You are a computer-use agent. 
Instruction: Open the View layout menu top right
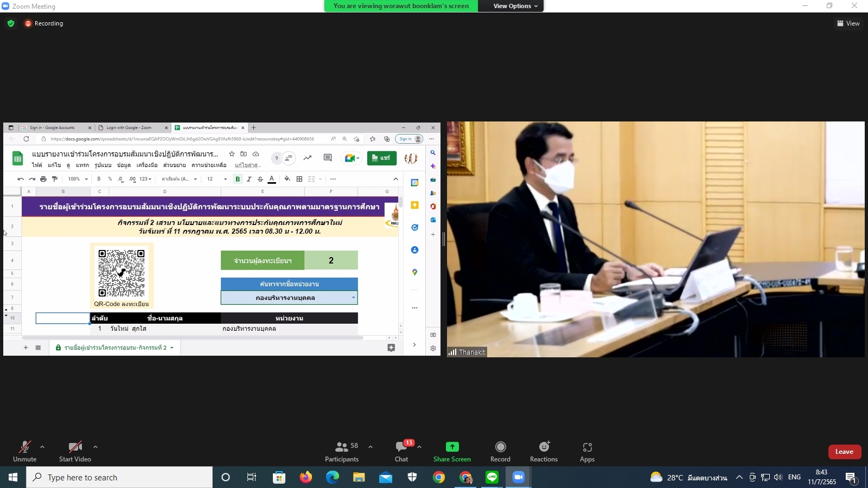point(848,23)
